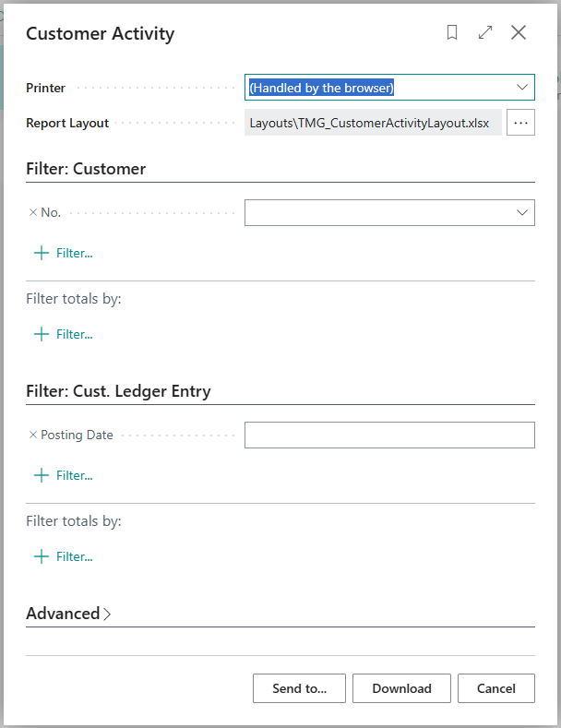The width and height of the screenshot is (561, 728).
Task: Expand the dialog to full screen
Action: click(485, 33)
